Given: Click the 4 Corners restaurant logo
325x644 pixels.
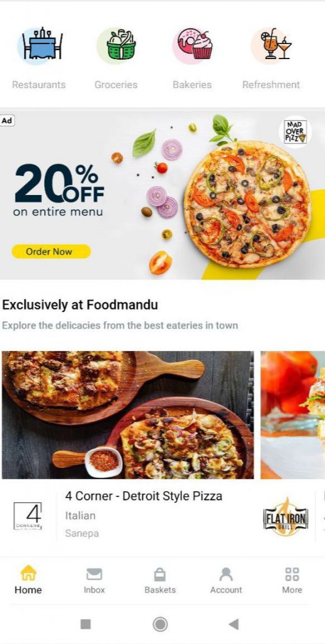Looking at the screenshot, I should (x=28, y=516).
